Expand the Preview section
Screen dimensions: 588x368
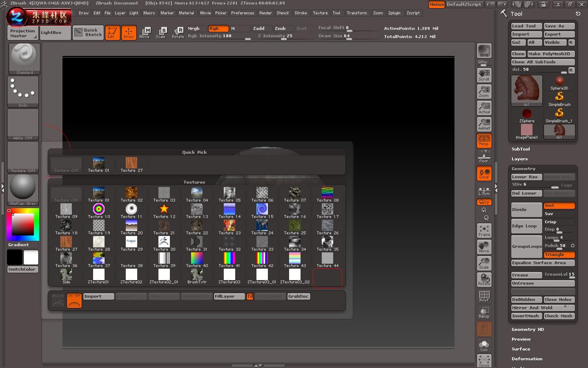521,339
